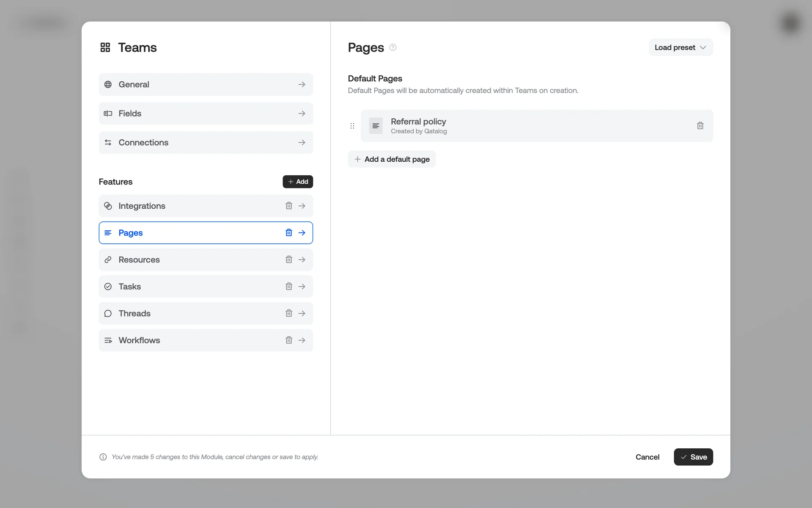Screen dimensions: 812x508
Task: Expand the Tasks feature with its arrow
Action: pyautogui.click(x=302, y=287)
